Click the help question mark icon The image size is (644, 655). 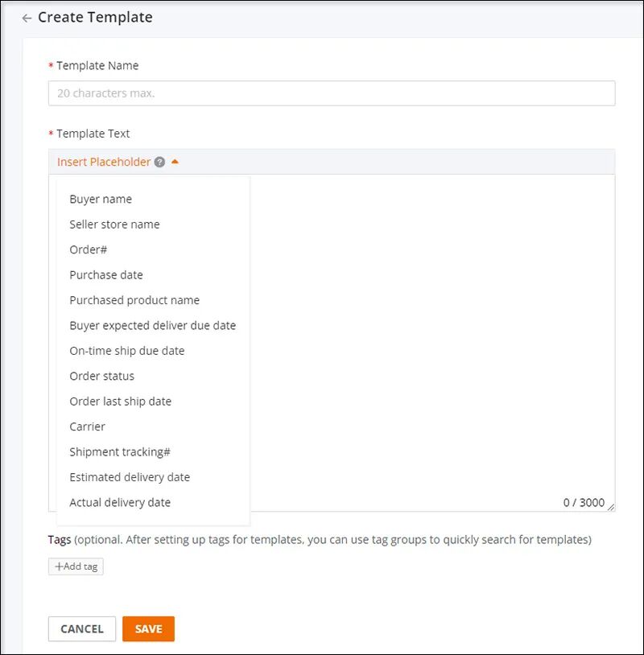pos(159,162)
